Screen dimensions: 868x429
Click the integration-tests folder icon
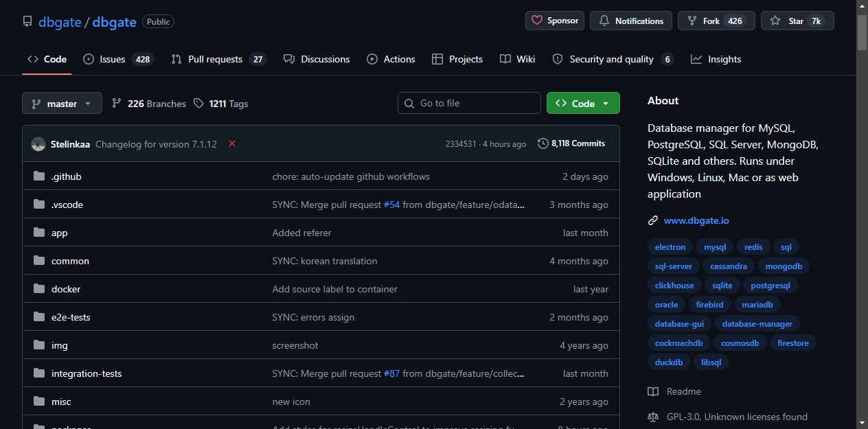tap(39, 373)
